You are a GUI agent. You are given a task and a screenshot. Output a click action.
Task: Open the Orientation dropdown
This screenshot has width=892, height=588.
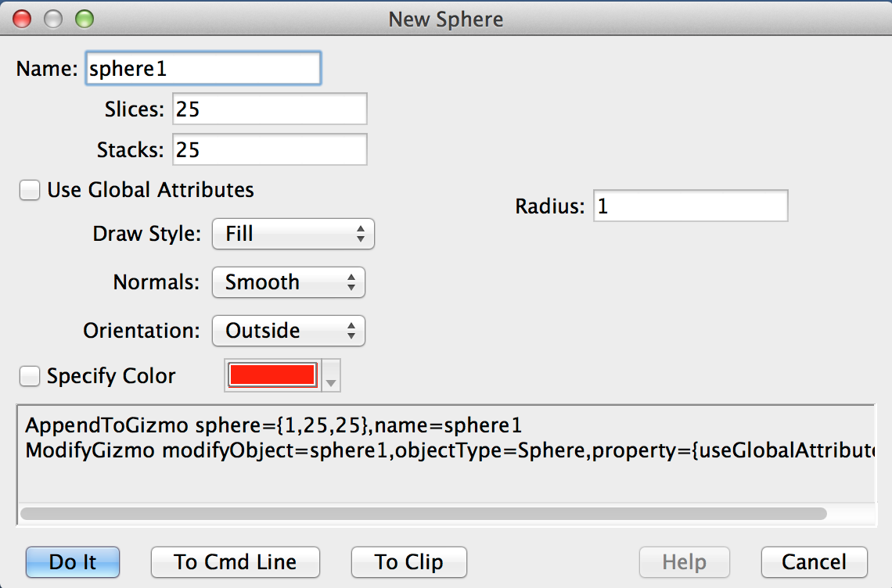pos(288,331)
